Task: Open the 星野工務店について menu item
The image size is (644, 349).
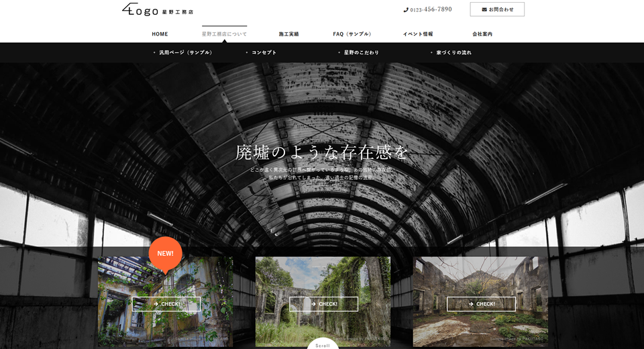Action: 224,34
